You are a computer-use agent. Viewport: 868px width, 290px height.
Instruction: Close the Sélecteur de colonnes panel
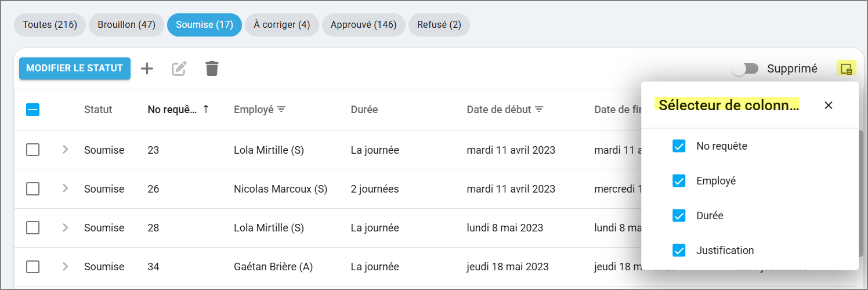[829, 105]
